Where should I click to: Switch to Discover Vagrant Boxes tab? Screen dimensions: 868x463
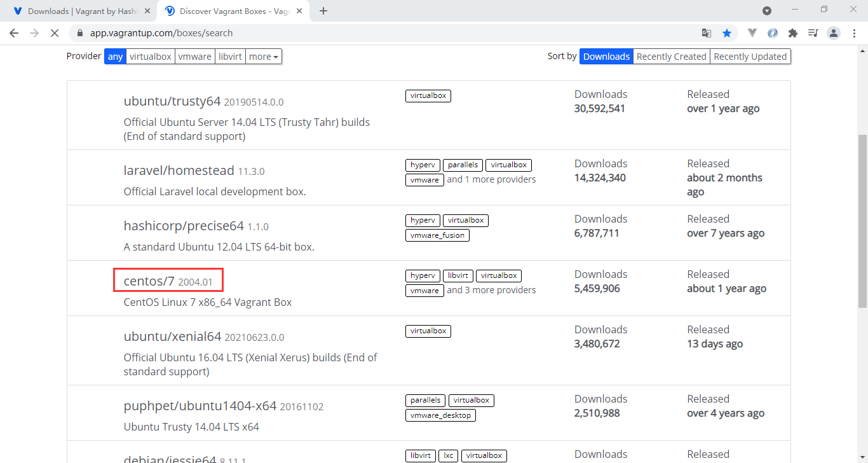pos(234,11)
